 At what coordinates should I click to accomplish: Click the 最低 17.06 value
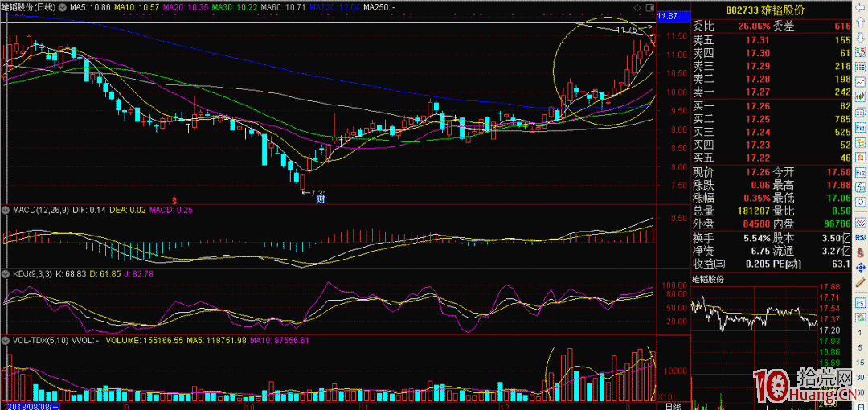tap(838, 198)
